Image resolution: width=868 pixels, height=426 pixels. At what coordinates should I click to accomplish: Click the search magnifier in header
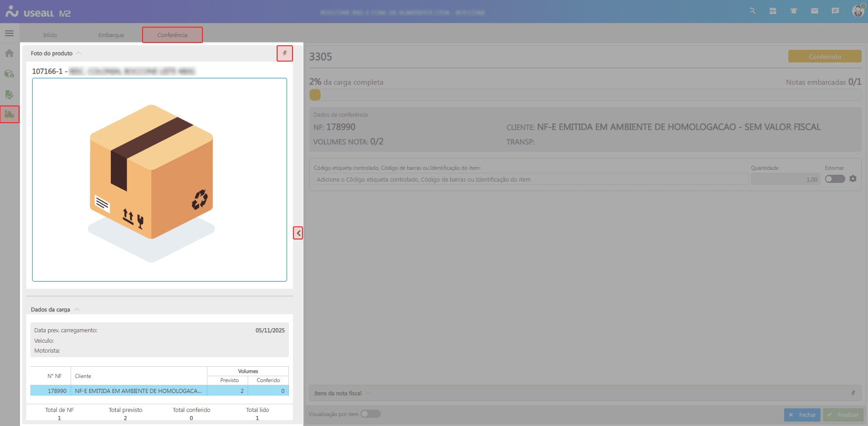(753, 11)
